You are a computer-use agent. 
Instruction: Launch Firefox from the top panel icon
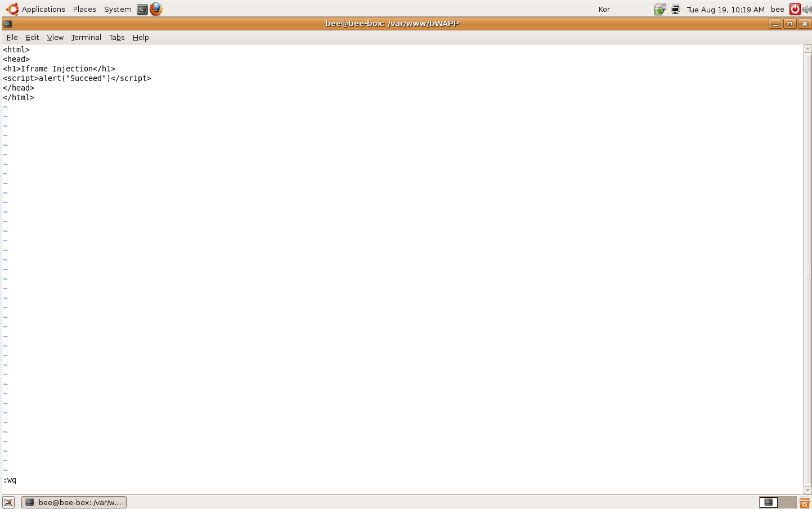[156, 9]
